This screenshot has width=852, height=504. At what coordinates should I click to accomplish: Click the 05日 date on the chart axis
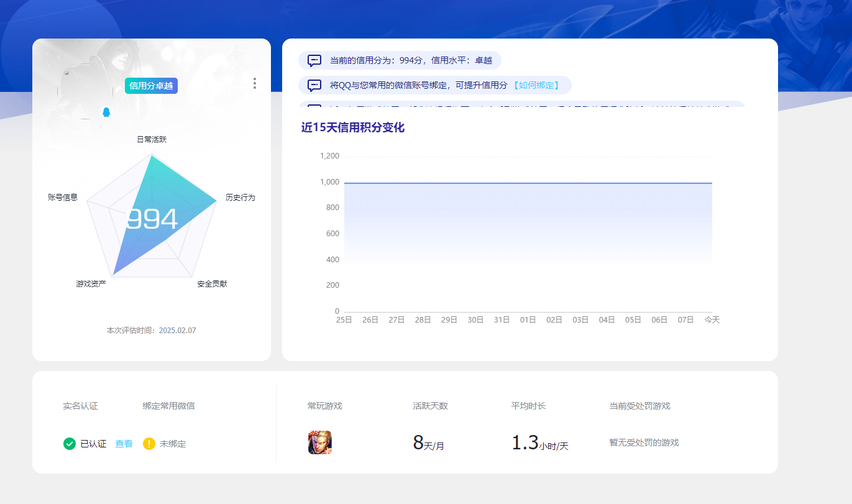(x=633, y=319)
